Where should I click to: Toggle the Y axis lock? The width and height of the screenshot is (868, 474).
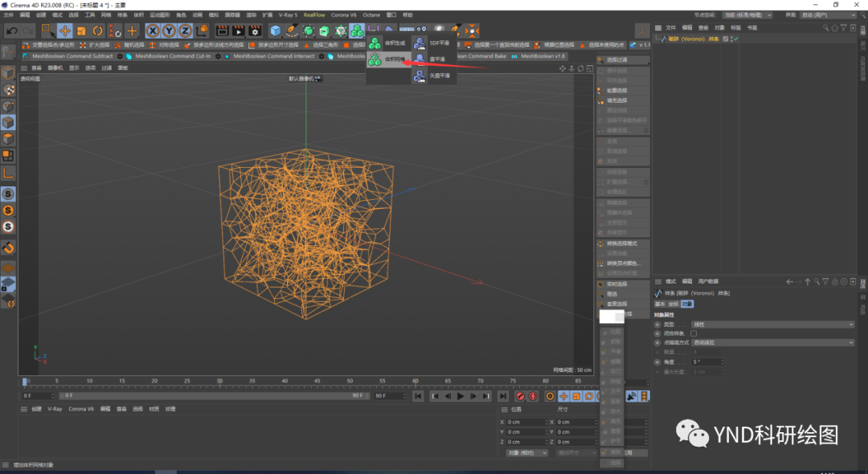[x=169, y=31]
